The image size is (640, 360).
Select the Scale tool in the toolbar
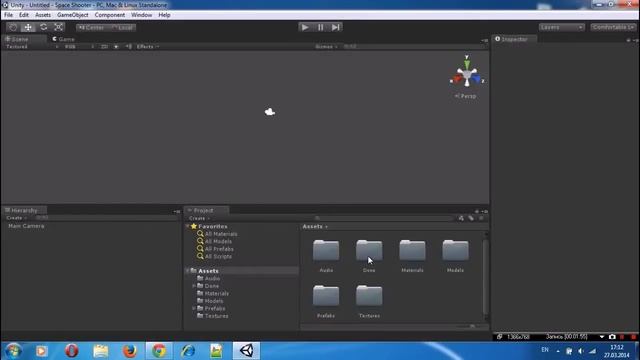(x=58, y=27)
